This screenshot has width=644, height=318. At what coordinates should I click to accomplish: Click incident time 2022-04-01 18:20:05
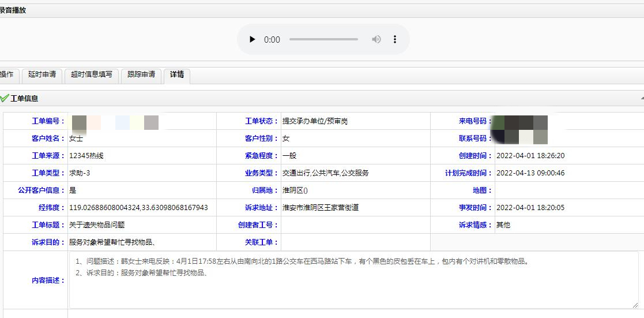pos(530,208)
